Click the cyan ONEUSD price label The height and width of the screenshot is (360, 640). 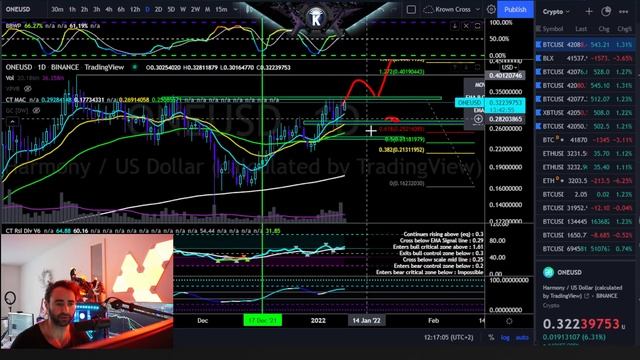469,102
